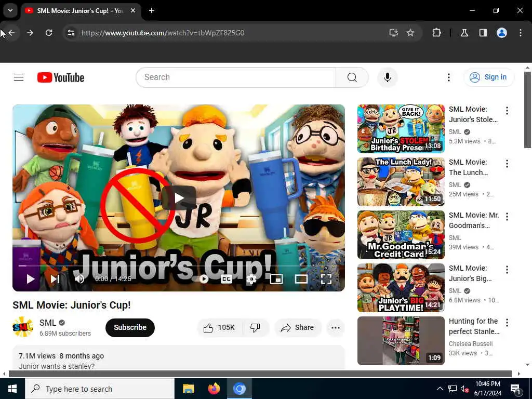This screenshot has height=399, width=532.
Task: Click the video progress bar
Action: tap(179, 266)
